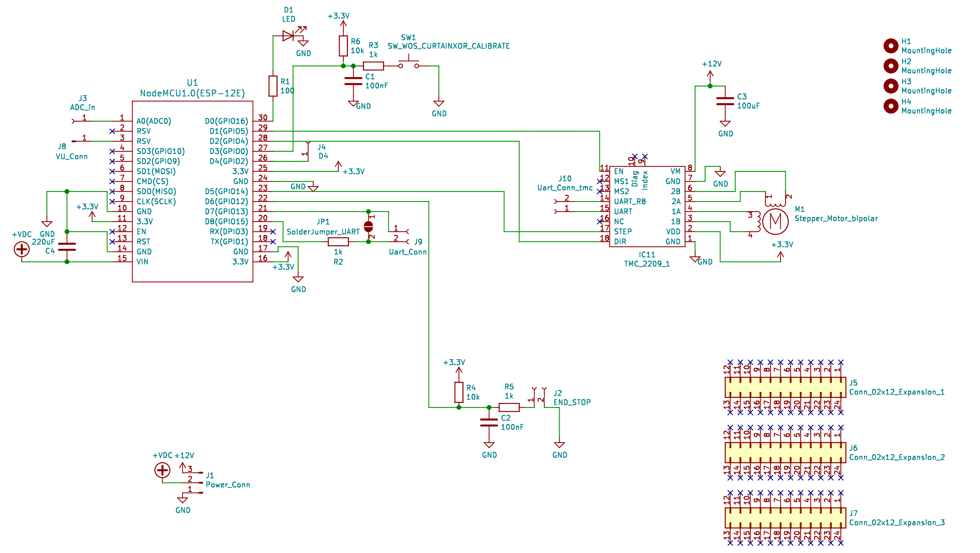The height and width of the screenshot is (553, 980).
Task: Click the R3 1k resistor symbol
Action: [373, 66]
